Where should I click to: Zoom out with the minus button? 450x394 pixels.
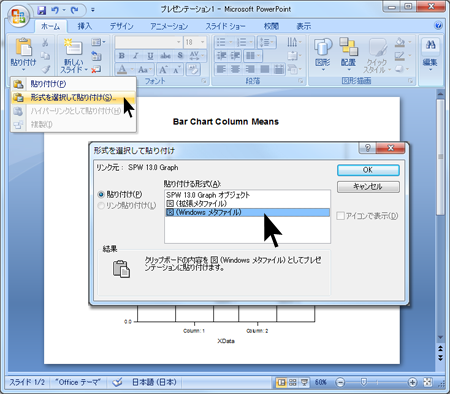tap(340, 382)
